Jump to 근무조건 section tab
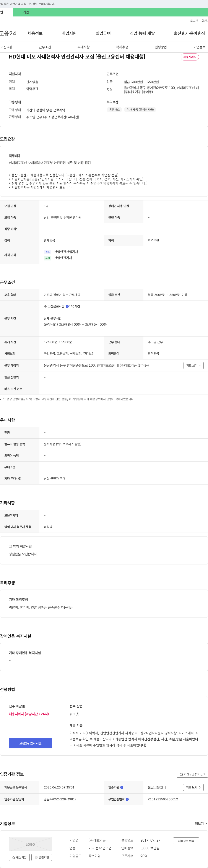The height and width of the screenshot is (868, 208). coord(45,47)
